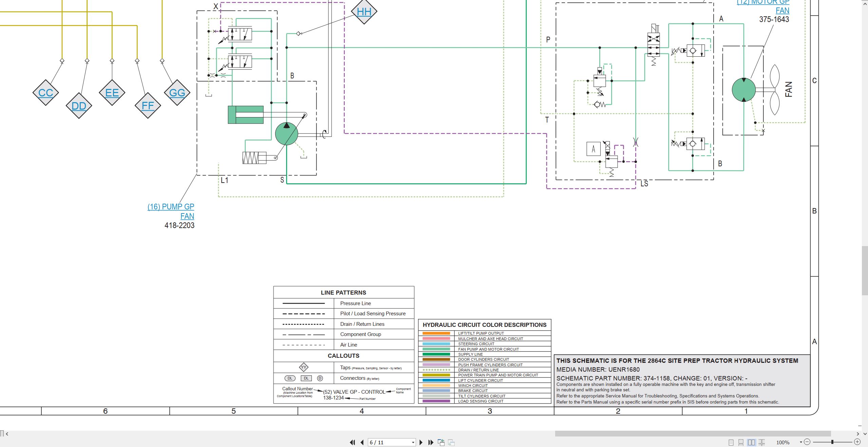Click the next view navigation icon
The image size is (868, 447).
451,442
